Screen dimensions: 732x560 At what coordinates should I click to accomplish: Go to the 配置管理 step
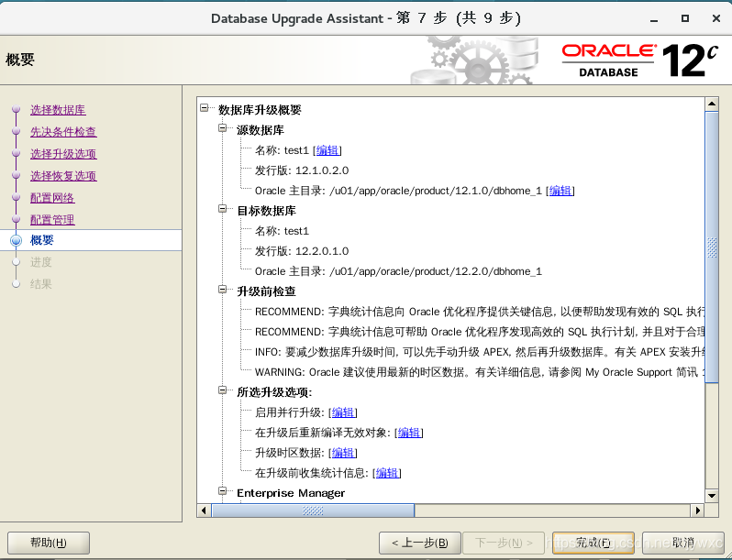point(52,220)
